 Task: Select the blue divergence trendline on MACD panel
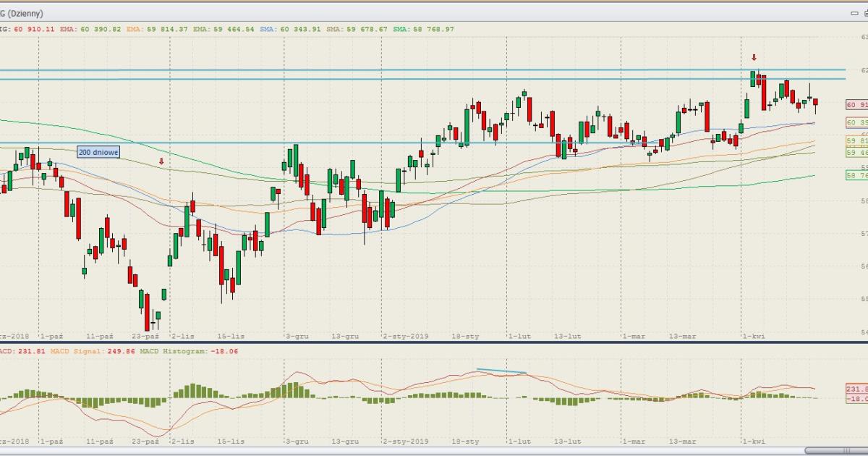501,372
